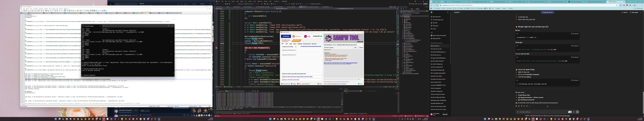Open the Odin Flash tab in SamFw Tool
This screenshot has height=121, width=644.
point(314,44)
